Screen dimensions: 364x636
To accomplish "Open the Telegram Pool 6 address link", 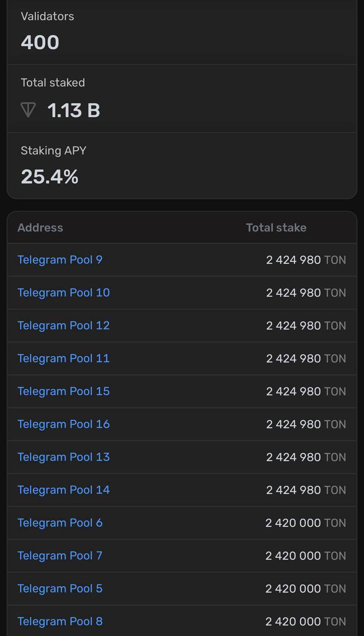I will (x=60, y=523).
